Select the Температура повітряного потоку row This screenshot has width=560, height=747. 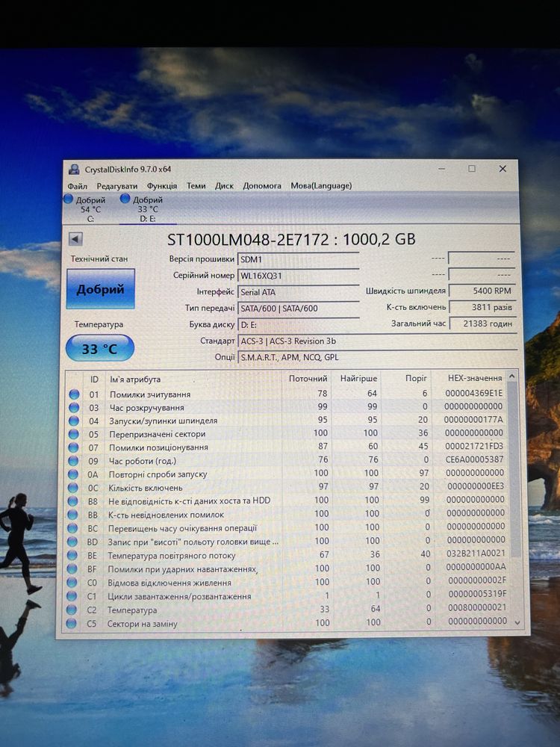[x=288, y=554]
